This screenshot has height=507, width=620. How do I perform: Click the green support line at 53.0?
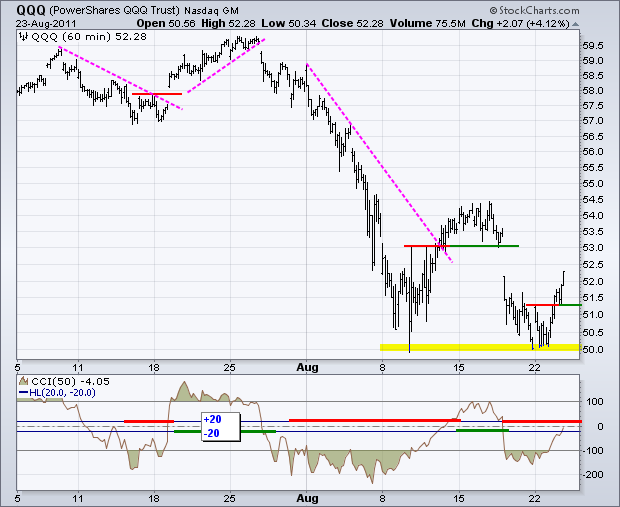point(482,246)
